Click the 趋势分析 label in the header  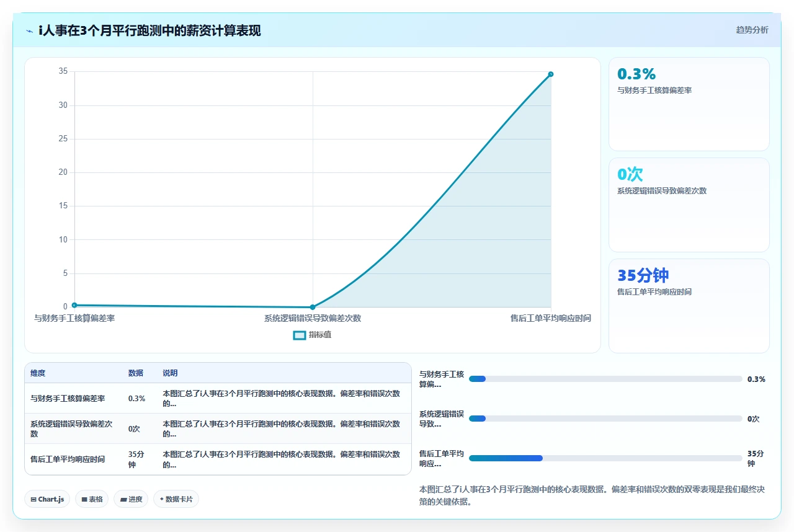tap(752, 30)
